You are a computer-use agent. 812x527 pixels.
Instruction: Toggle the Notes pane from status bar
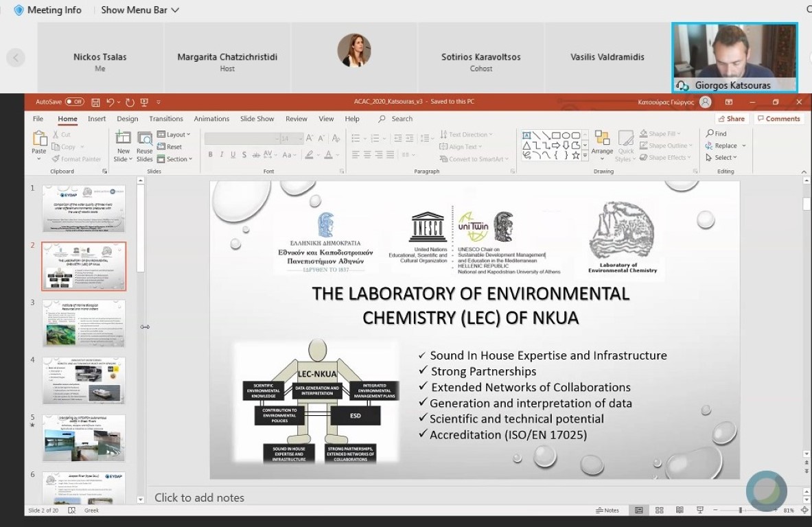point(607,511)
